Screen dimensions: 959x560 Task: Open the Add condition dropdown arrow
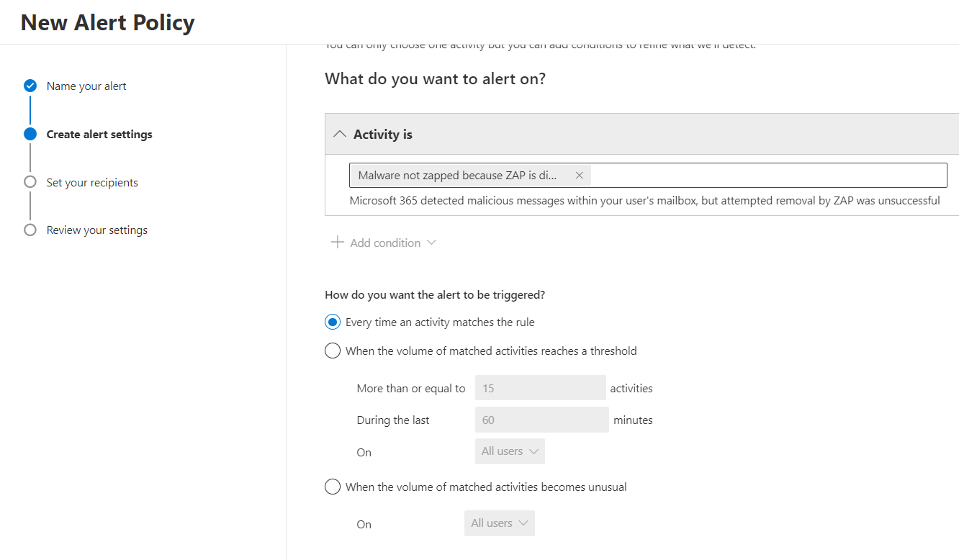431,243
